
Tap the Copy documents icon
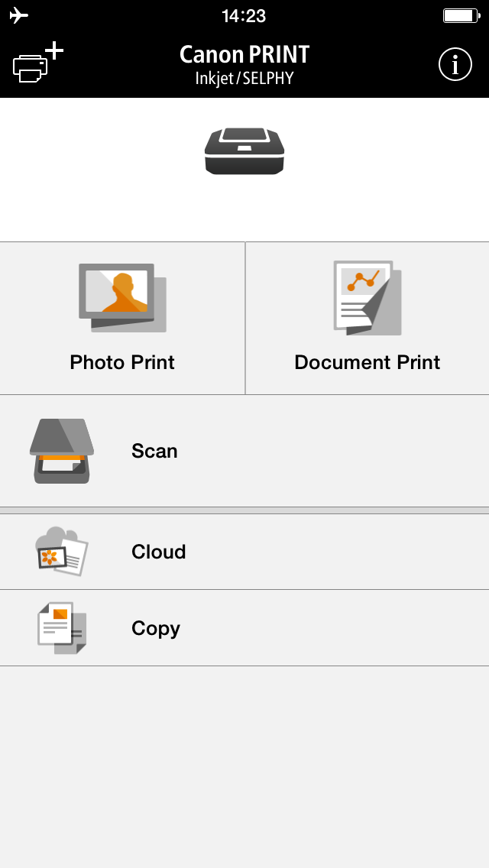pyautogui.click(x=62, y=628)
